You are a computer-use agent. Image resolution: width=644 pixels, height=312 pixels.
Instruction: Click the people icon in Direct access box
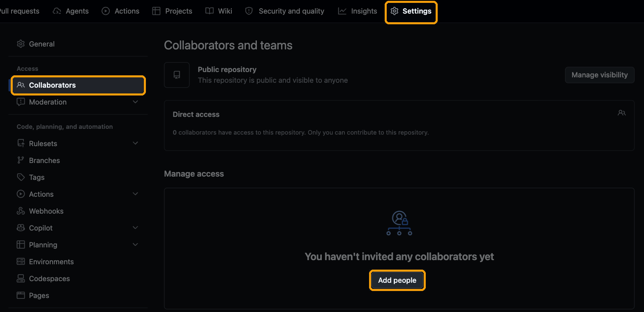tap(621, 113)
